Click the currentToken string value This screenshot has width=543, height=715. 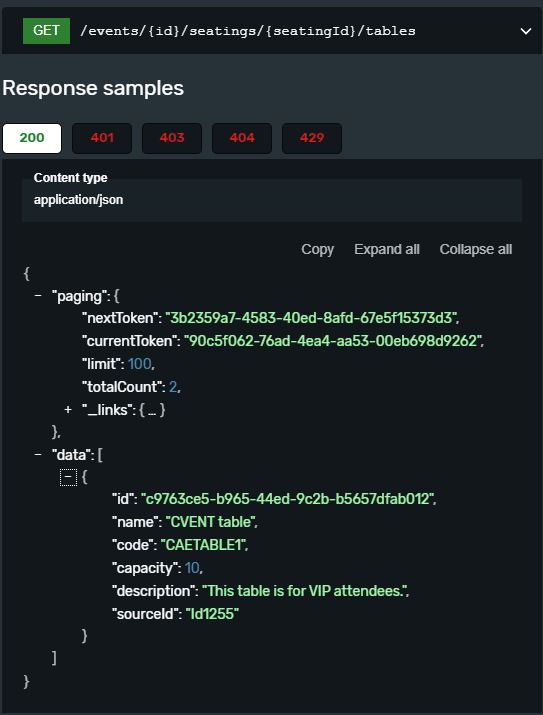(x=334, y=341)
